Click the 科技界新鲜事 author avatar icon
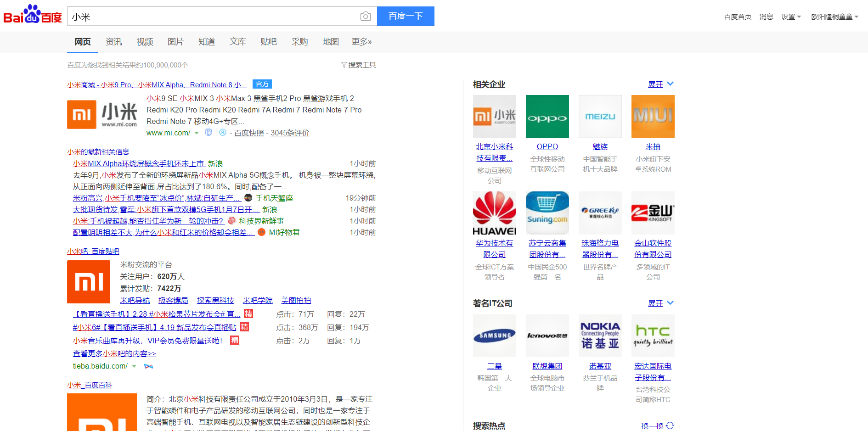The image size is (868, 431). [x=231, y=221]
